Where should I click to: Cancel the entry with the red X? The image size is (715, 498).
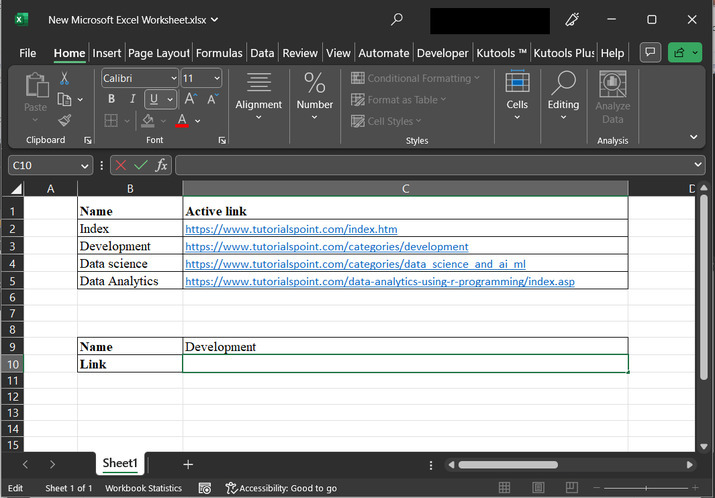[x=121, y=165]
